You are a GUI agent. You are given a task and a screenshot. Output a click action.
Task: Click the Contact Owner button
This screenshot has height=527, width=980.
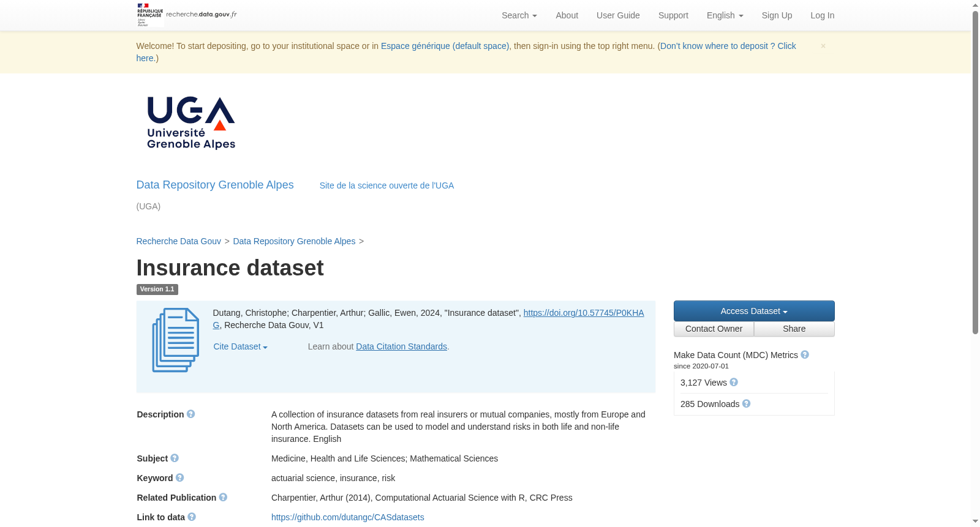(x=714, y=329)
